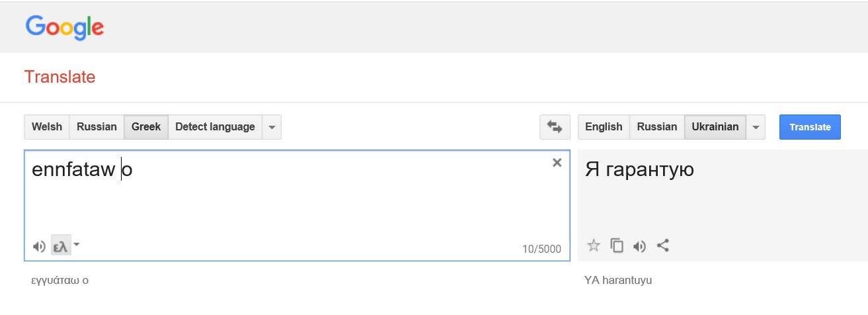Toggle the Greek input tool
This screenshot has height=315, width=868.
pyautogui.click(x=60, y=247)
